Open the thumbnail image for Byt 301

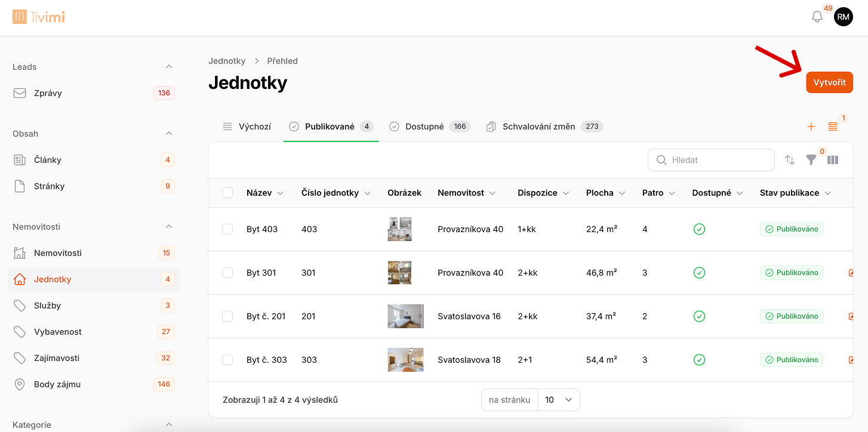pos(399,273)
